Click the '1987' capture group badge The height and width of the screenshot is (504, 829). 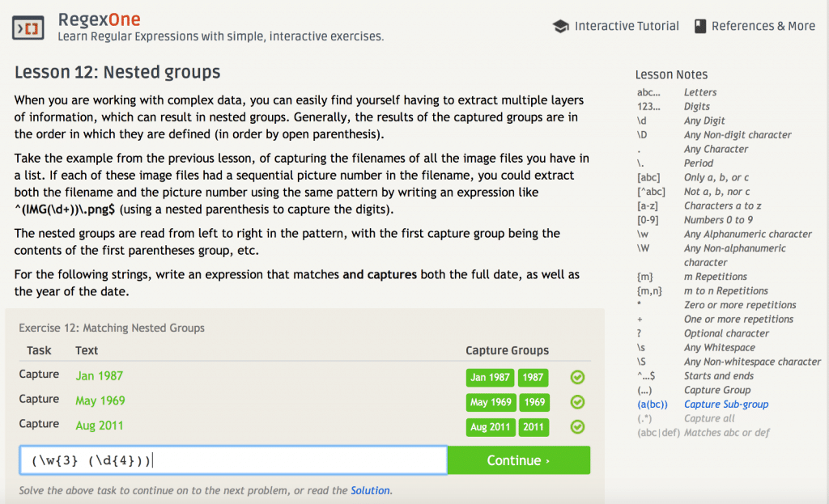coord(534,377)
